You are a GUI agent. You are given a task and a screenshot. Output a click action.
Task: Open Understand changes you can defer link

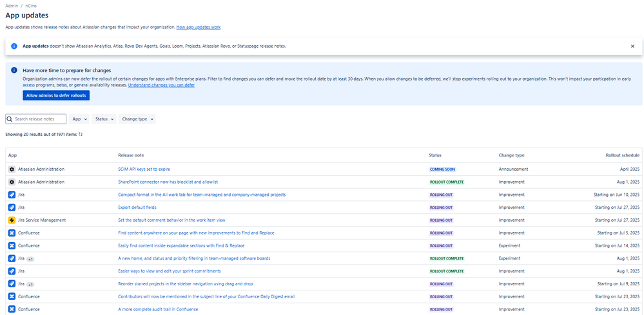pos(161,85)
